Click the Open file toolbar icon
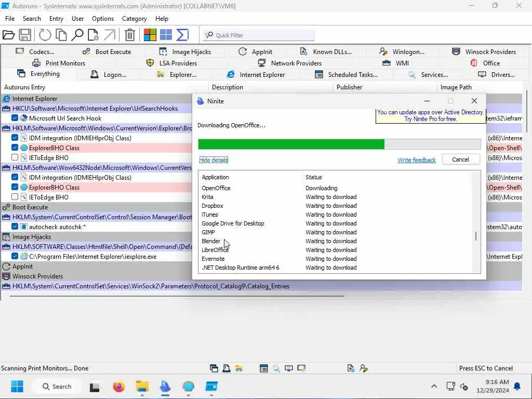532x399 pixels. click(x=8, y=35)
